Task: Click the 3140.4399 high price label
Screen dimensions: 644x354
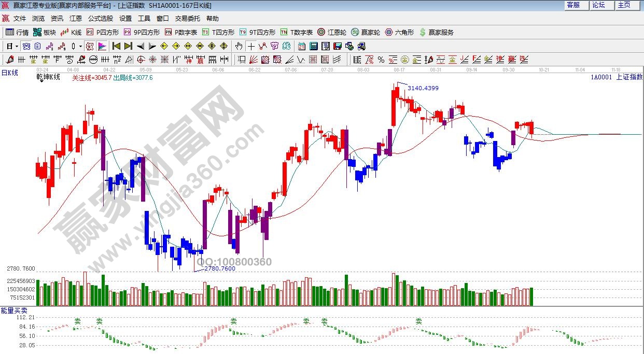Action: click(x=423, y=88)
